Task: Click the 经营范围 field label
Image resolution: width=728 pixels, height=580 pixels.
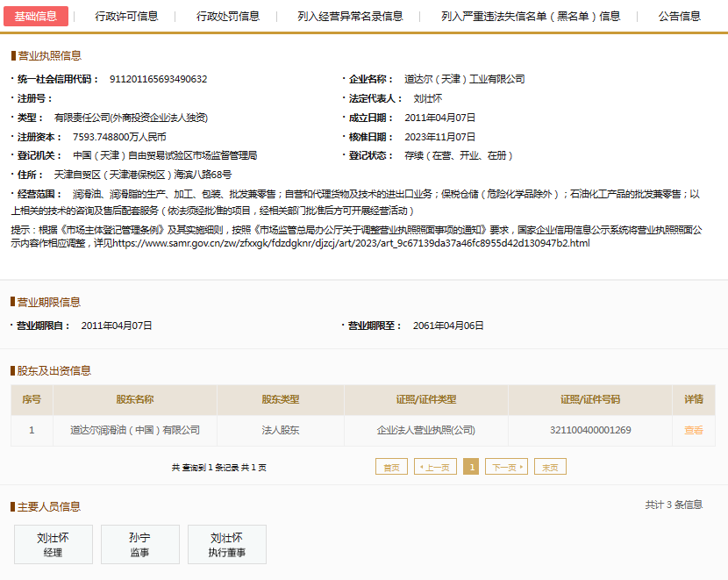Action: coord(39,194)
